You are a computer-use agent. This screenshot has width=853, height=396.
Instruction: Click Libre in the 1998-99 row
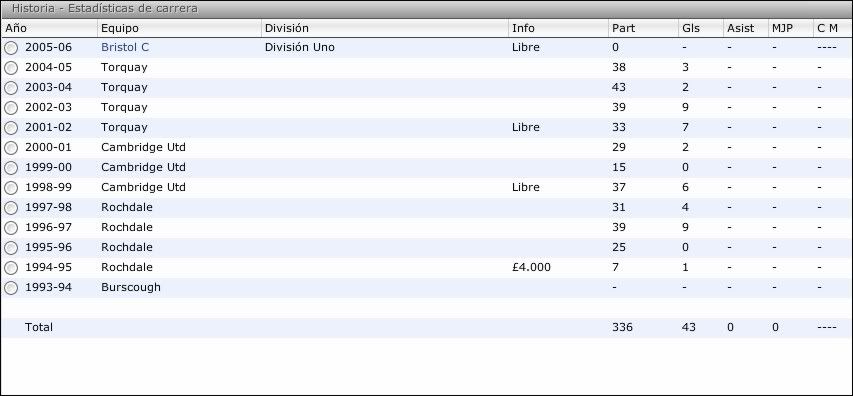coord(526,187)
